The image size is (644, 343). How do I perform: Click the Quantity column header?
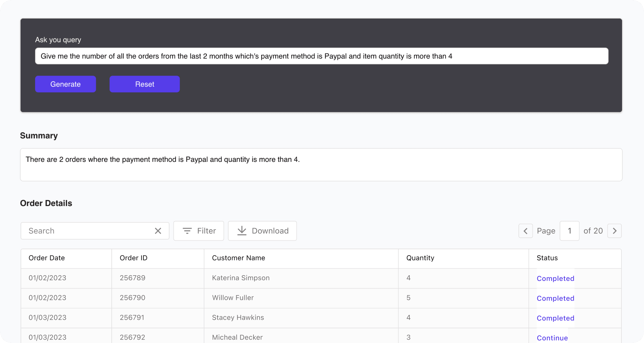coord(420,258)
